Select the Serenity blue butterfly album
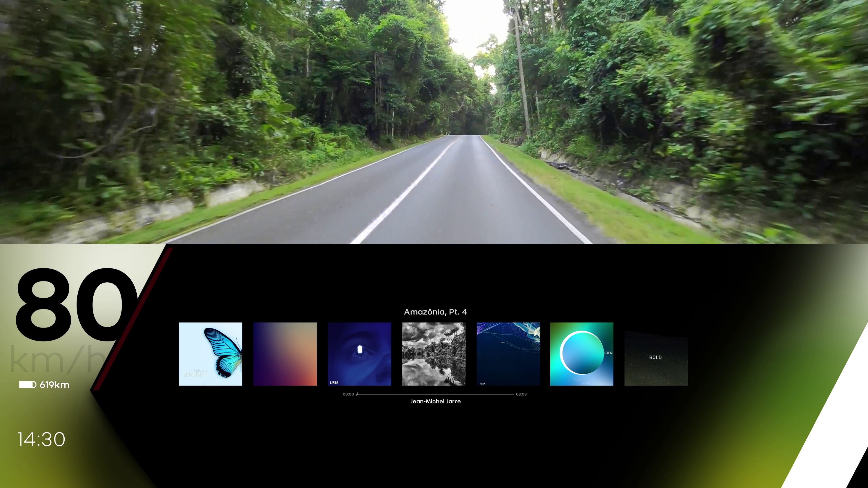This screenshot has height=488, width=868. pos(210,354)
